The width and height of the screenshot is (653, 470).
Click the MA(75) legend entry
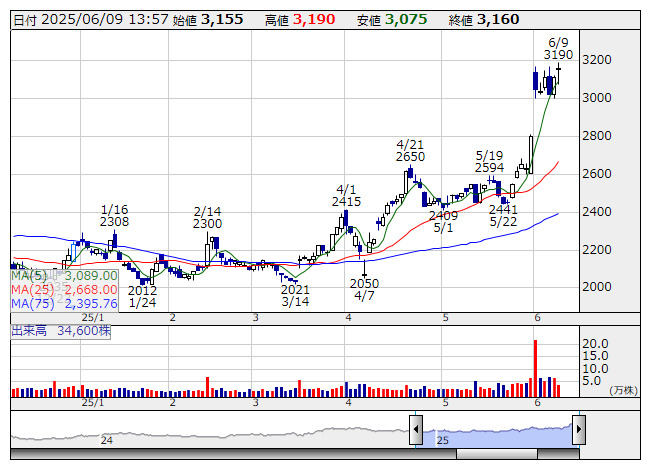point(65,303)
